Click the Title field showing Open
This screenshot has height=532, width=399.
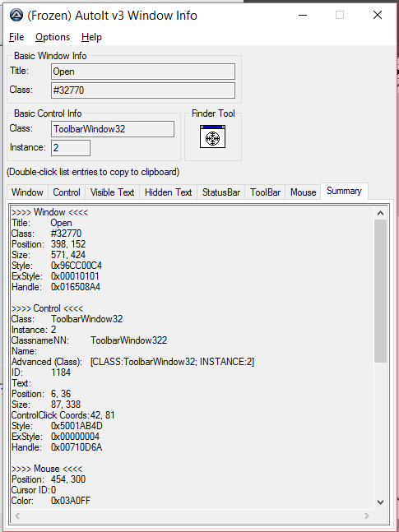pos(143,72)
